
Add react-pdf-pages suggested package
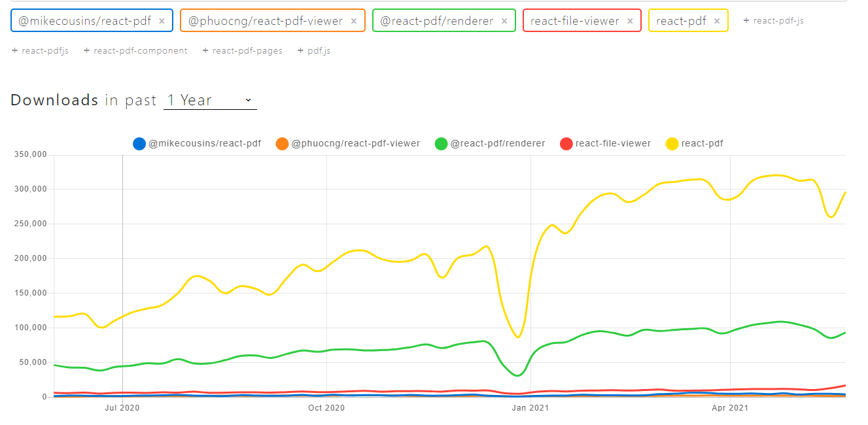tap(243, 51)
